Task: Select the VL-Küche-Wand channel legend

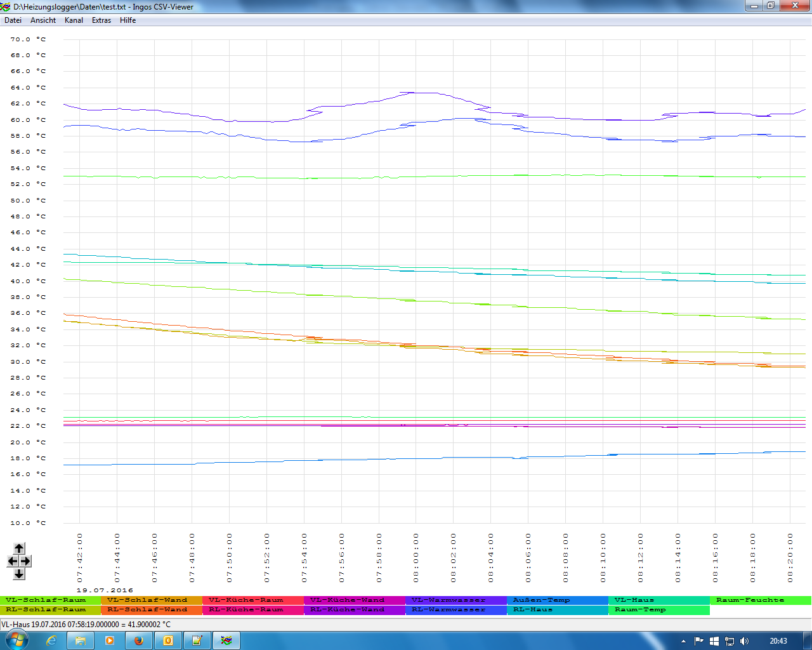Action: (x=355, y=600)
